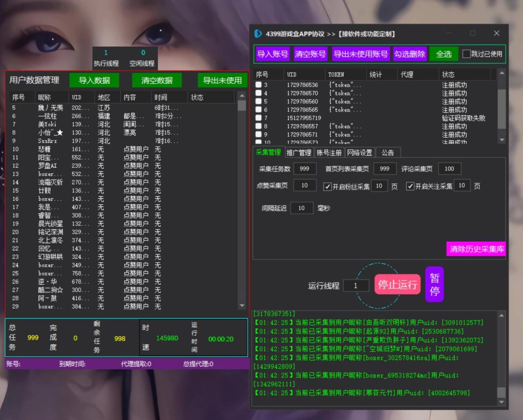Click the follow collection pages input field
The image size is (523, 420).
(462, 185)
